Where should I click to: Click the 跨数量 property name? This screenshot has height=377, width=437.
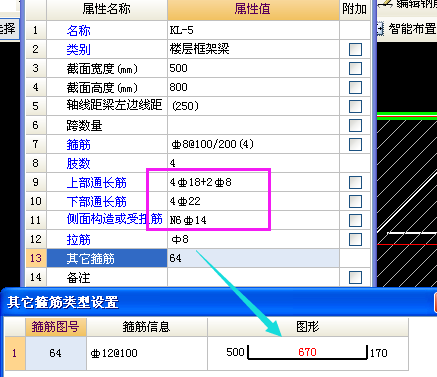[x=84, y=126]
